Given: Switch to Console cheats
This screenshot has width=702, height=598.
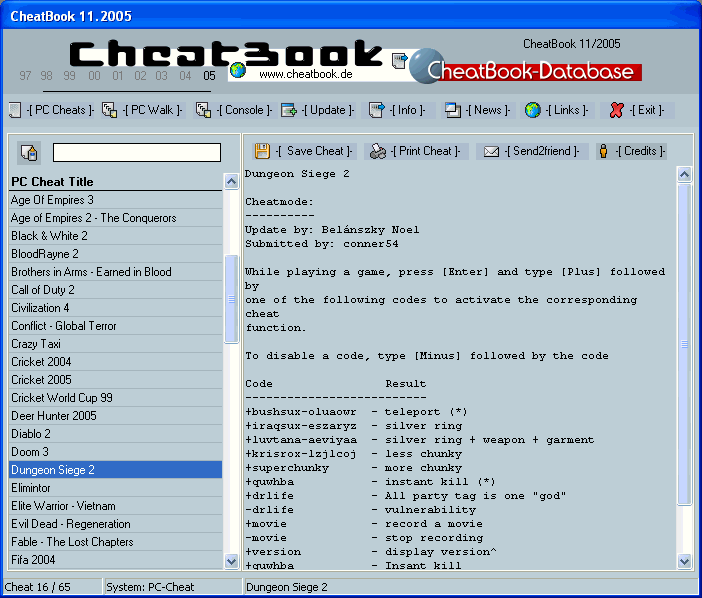Looking at the screenshot, I should point(233,110).
